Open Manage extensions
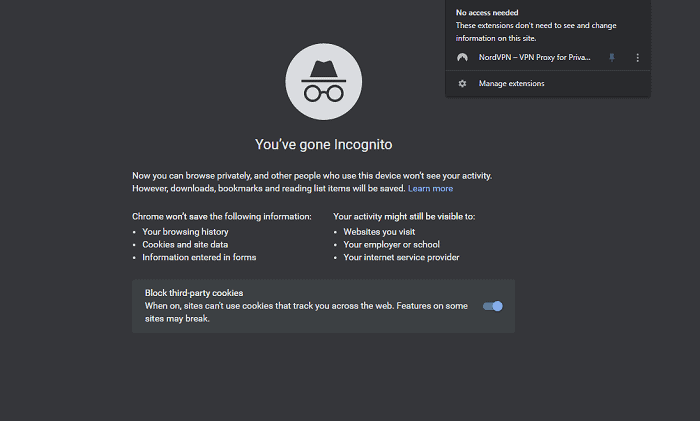The height and width of the screenshot is (421, 700). [511, 84]
